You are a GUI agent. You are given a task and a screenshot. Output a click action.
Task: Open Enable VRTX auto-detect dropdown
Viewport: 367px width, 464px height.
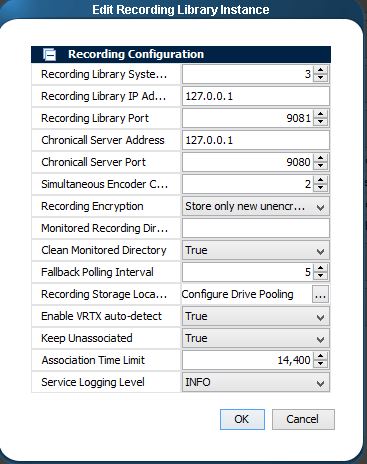(256, 316)
